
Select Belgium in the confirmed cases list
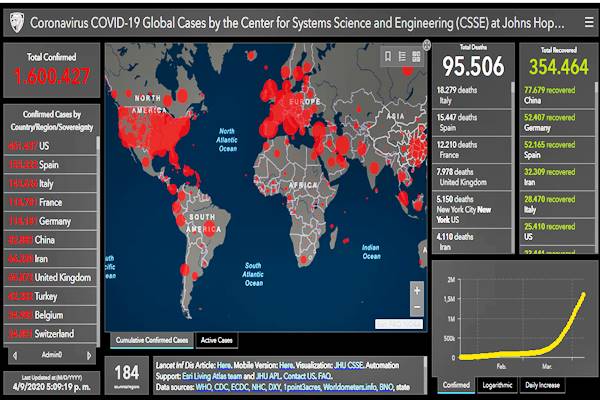pos(50,315)
